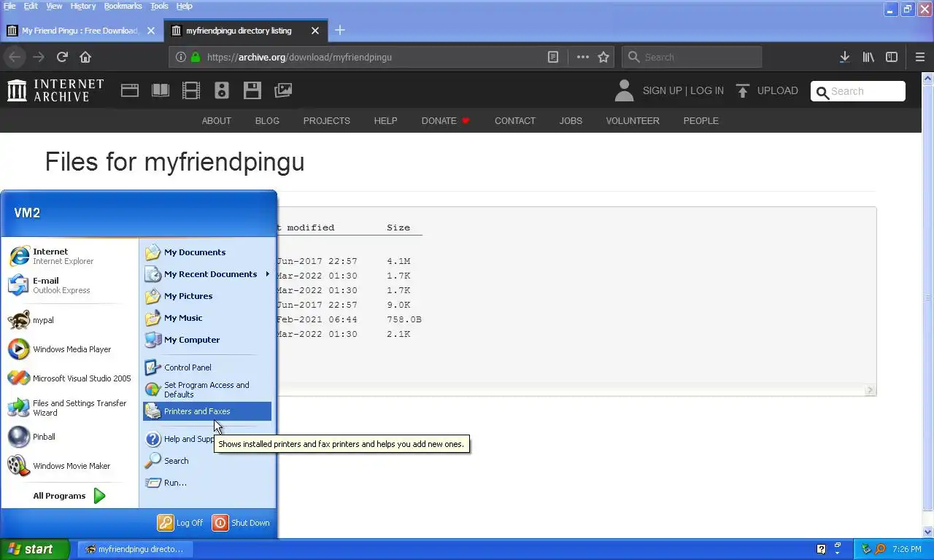The image size is (934, 560).
Task: Open Internet Archive Web icon
Action: coord(130,90)
